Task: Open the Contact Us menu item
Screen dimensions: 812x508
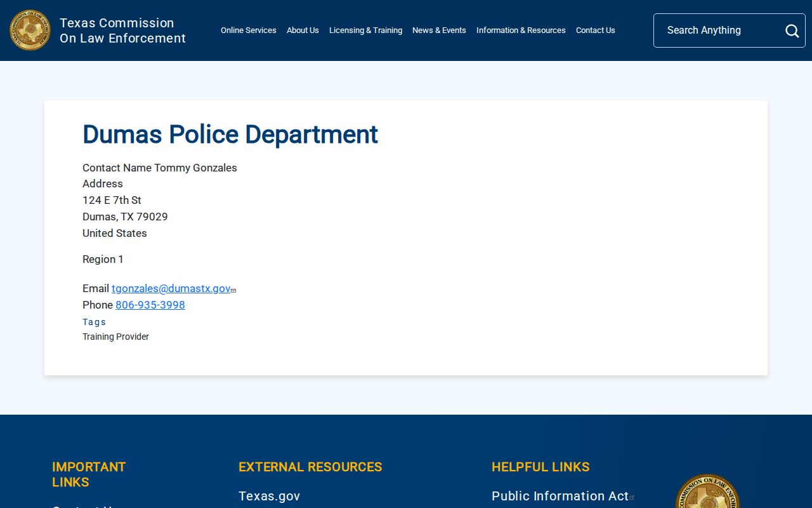Action: click(x=596, y=30)
